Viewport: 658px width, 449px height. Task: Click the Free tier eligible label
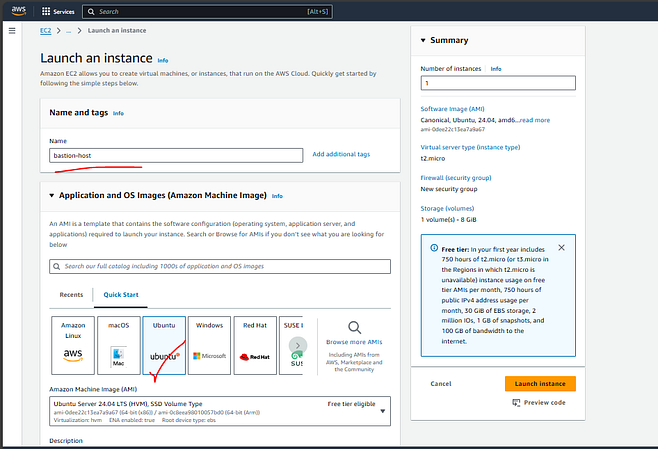coord(351,404)
